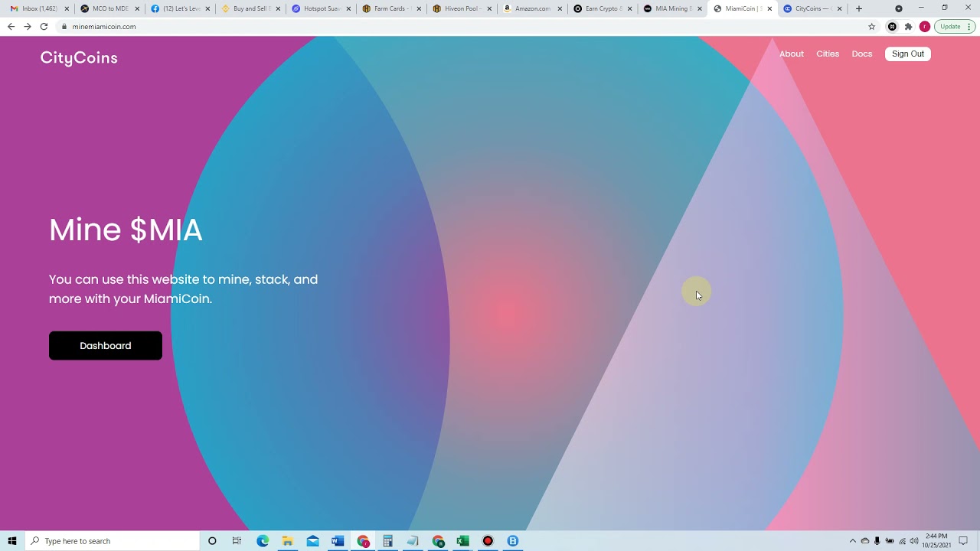Click the Chrome Update button
The image size is (980, 551).
click(x=950, y=26)
